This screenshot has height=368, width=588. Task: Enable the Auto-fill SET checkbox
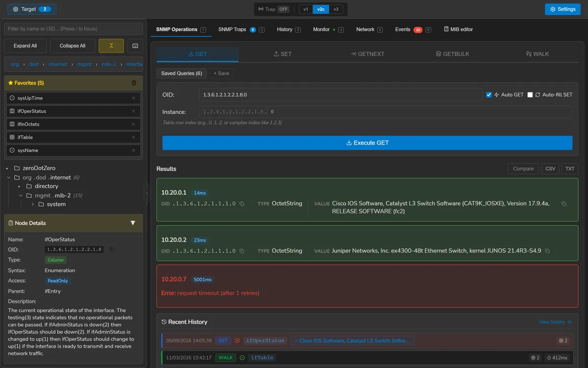[530, 95]
